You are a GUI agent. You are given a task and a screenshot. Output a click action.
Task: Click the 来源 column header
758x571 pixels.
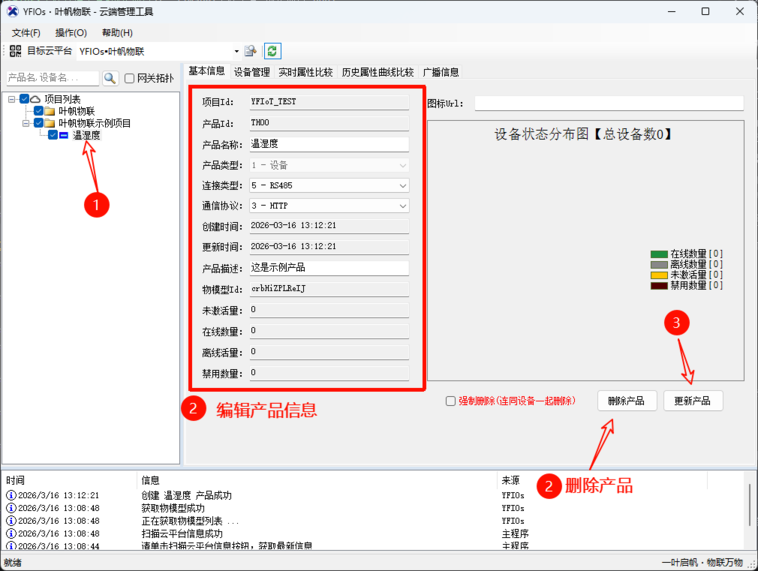(511, 480)
